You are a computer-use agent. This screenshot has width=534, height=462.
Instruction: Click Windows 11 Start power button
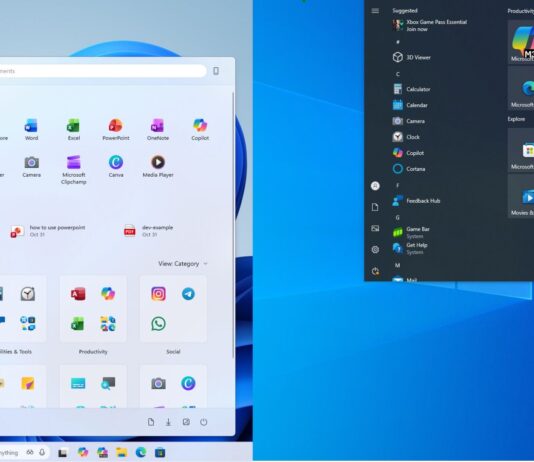tap(204, 422)
